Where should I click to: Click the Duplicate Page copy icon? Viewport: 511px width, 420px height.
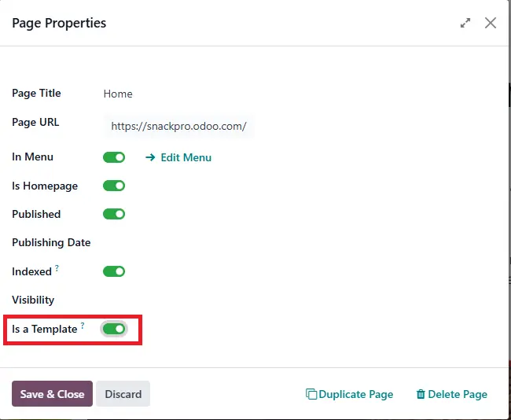point(311,394)
